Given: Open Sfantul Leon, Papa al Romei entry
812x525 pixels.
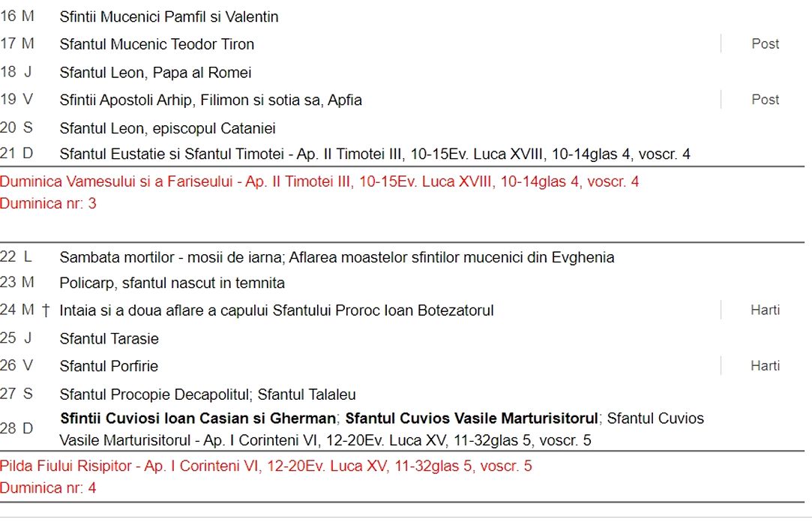Looking at the screenshot, I should (155, 73).
